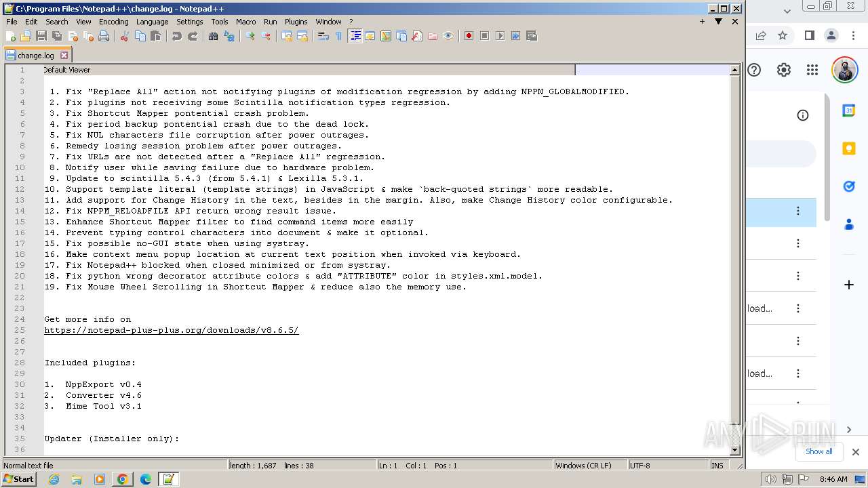This screenshot has height=488, width=868.
Task: Open the Search menu
Action: 57,22
